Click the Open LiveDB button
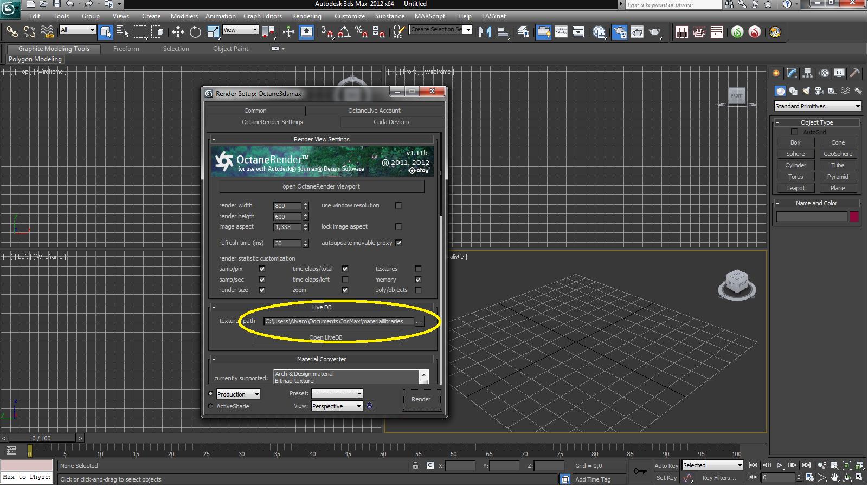 [326, 337]
